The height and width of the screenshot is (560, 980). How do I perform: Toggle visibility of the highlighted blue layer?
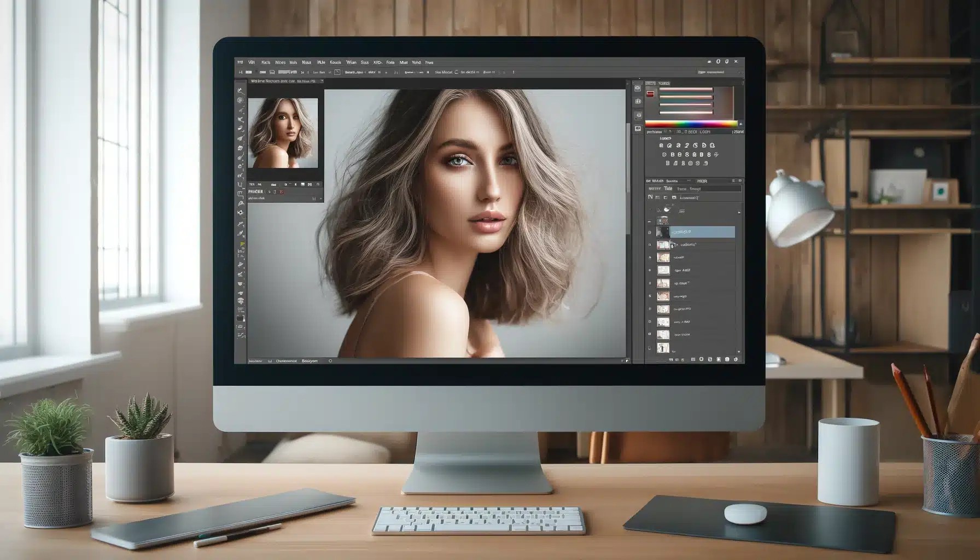point(649,231)
